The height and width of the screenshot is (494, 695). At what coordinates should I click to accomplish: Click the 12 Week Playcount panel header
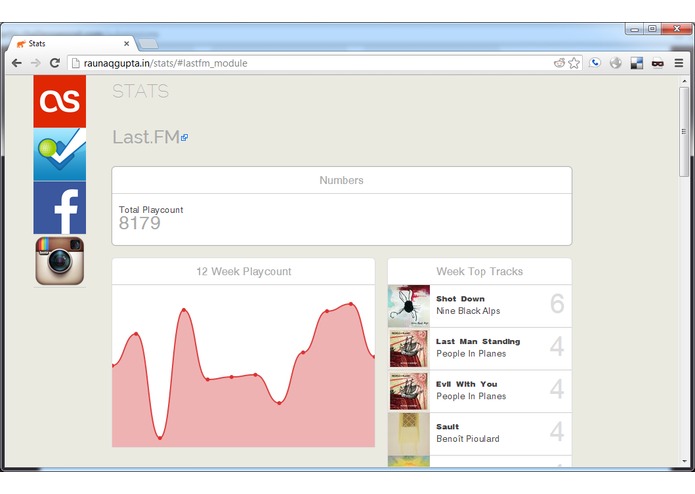click(243, 272)
